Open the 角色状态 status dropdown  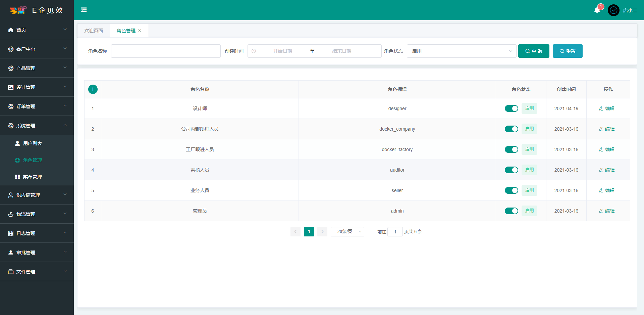[462, 51]
